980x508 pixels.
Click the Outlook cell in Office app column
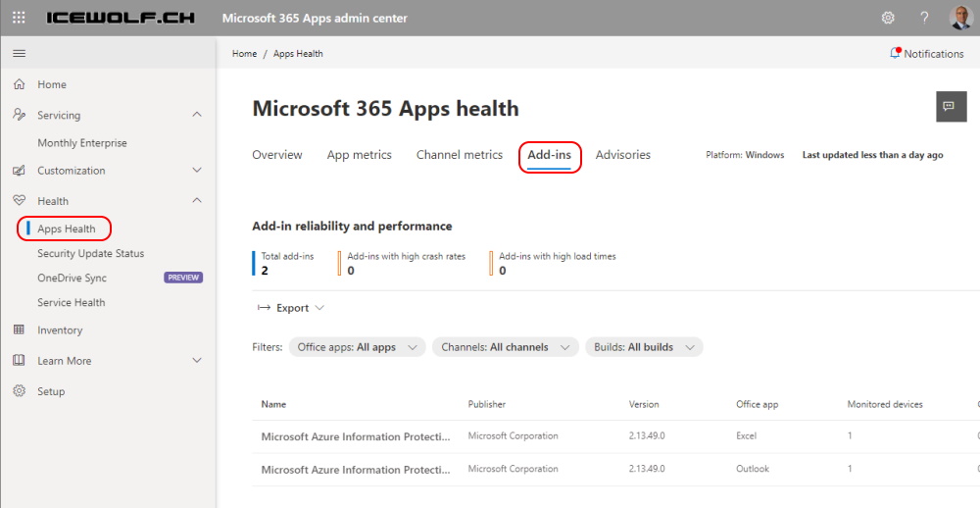(753, 469)
